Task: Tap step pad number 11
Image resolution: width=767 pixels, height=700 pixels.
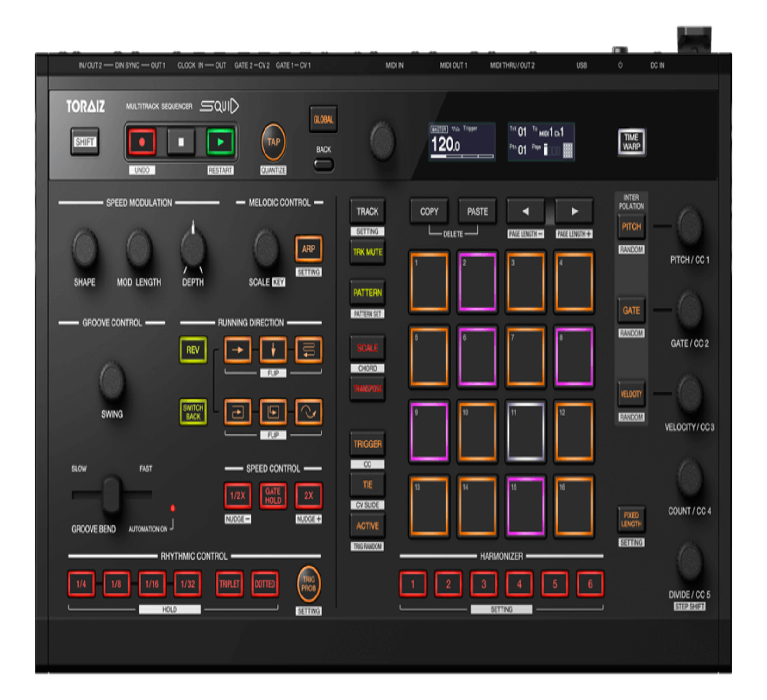Action: [x=525, y=432]
